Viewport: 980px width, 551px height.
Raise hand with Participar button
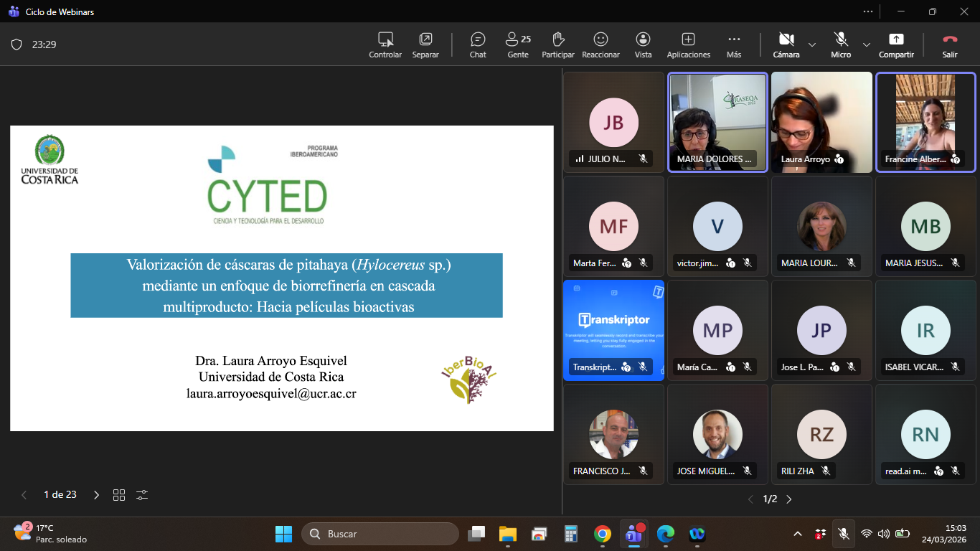click(x=558, y=44)
